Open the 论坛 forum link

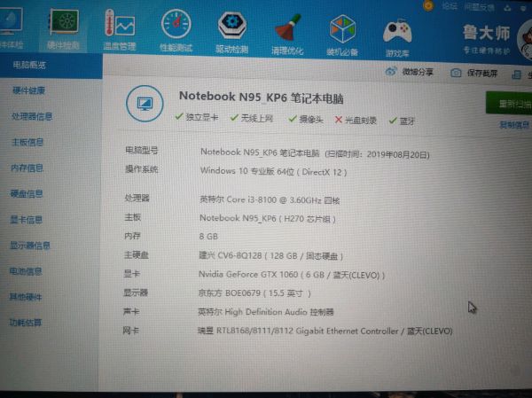[x=450, y=6]
